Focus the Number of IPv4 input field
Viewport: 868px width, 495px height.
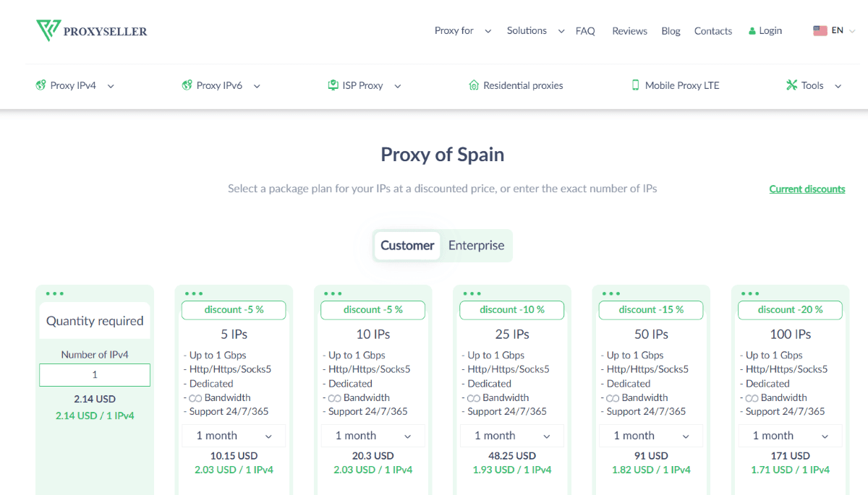tap(95, 375)
